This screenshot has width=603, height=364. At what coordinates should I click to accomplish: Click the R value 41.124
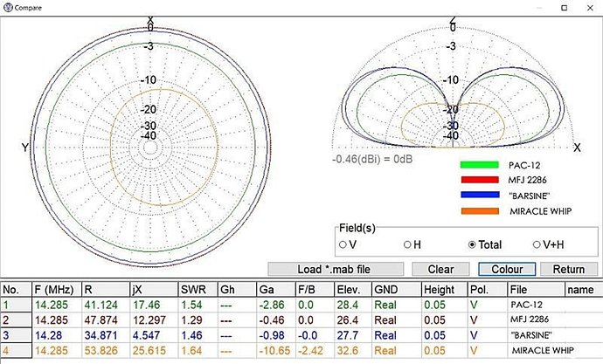[x=100, y=305]
